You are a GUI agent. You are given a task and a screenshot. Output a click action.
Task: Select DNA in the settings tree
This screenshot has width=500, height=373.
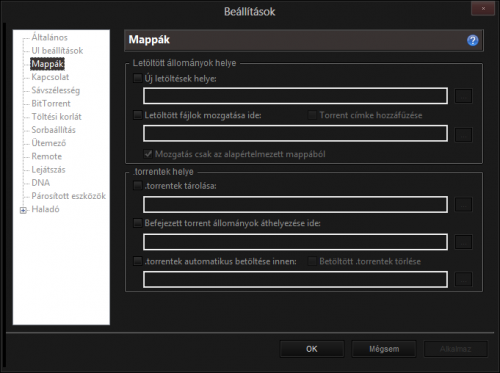coord(40,183)
